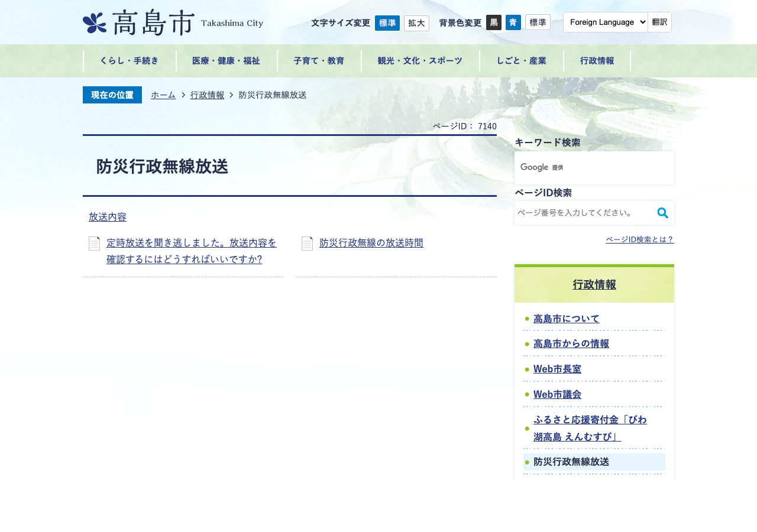757x532 pixels.
Task: Go to ホーム breadcrumb link
Action: click(x=163, y=95)
